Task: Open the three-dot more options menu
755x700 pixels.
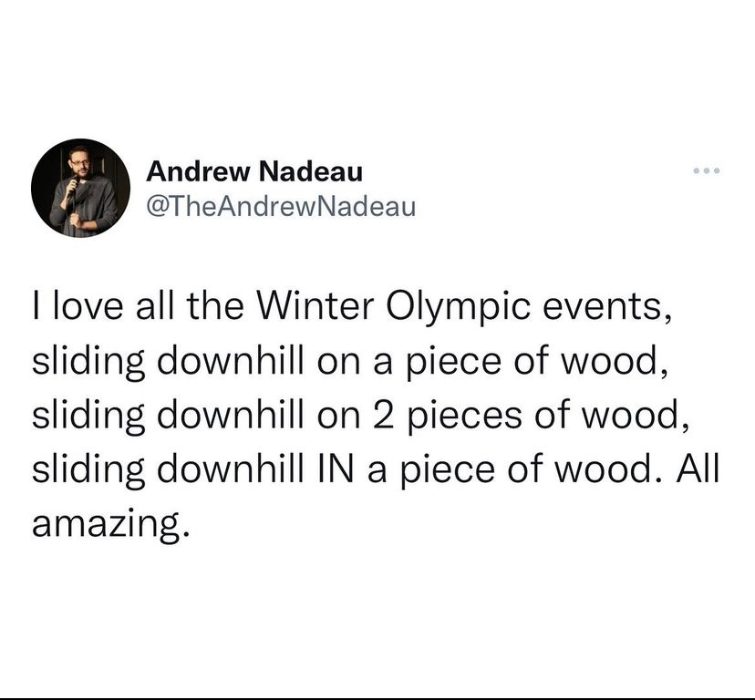Action: [x=707, y=170]
